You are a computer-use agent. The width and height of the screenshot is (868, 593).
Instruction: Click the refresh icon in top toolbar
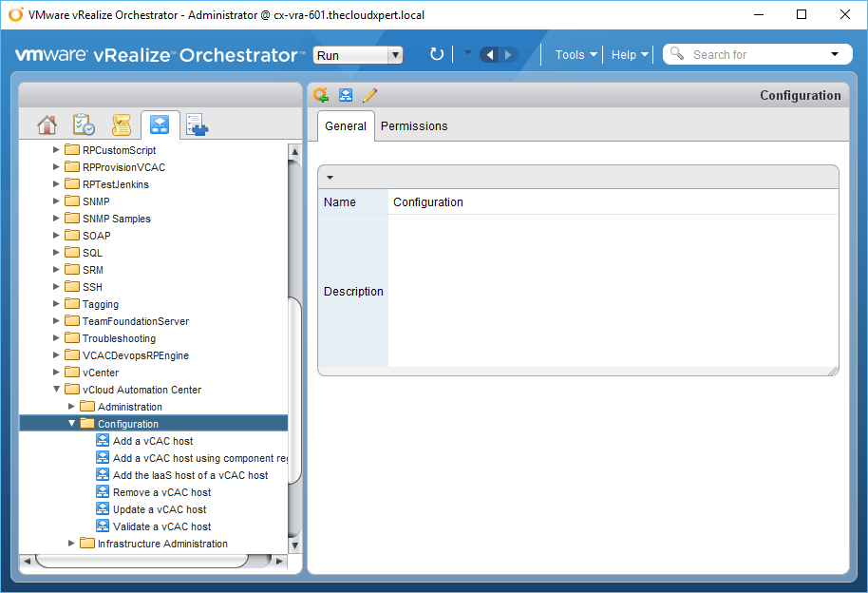[437, 54]
